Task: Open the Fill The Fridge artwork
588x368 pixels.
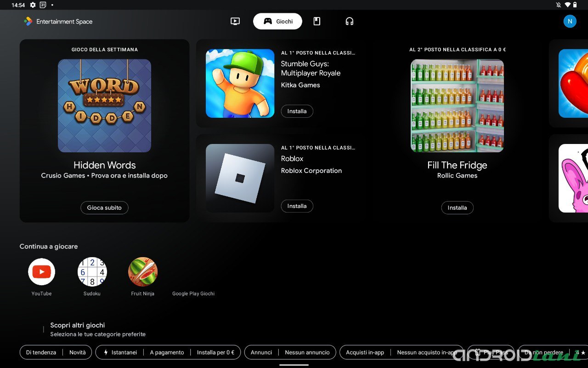Action: (457, 105)
